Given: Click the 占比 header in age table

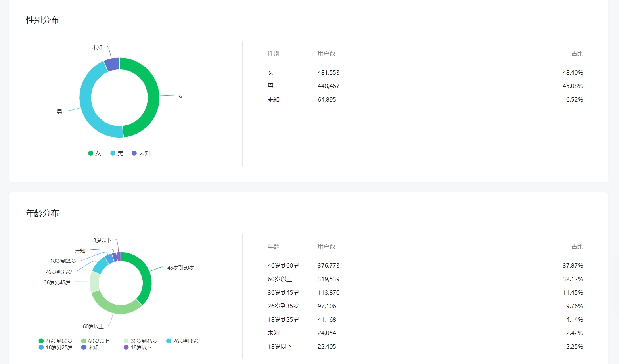Looking at the screenshot, I should coord(577,247).
